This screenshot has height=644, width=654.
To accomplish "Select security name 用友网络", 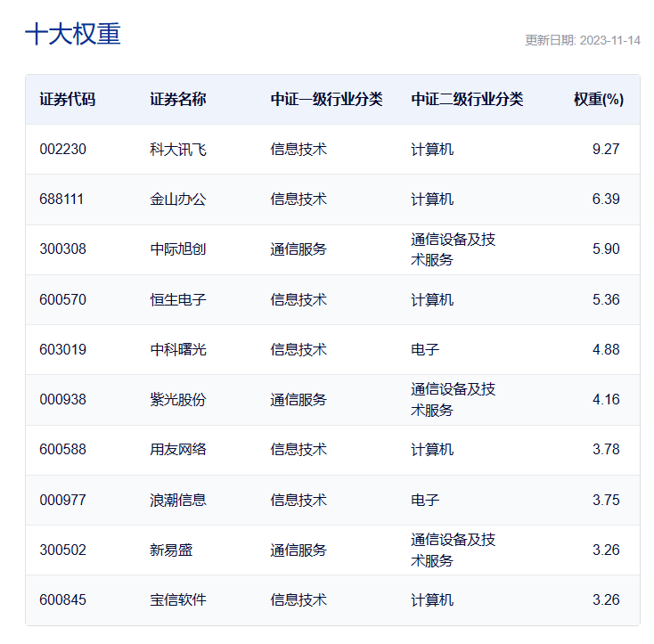I will point(178,449).
